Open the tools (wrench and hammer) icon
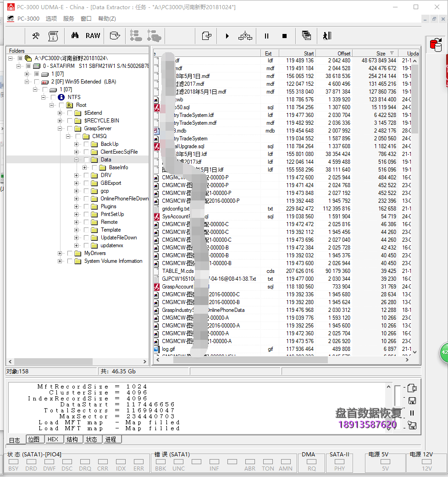The height and width of the screenshot is (477, 448). [36, 36]
